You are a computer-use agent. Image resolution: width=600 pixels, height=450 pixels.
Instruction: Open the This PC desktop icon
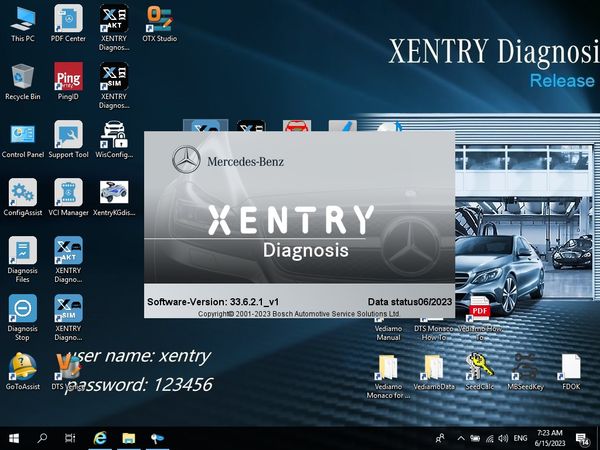[23, 24]
